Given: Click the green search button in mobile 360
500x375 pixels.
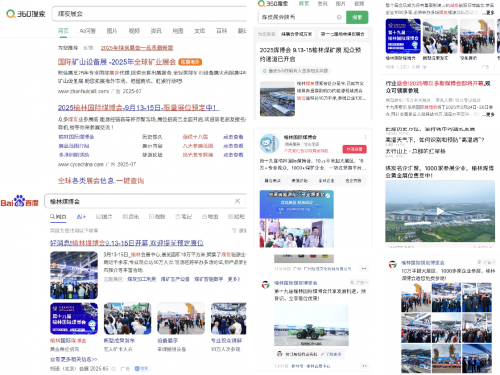Looking at the screenshot, I should tap(357, 17).
